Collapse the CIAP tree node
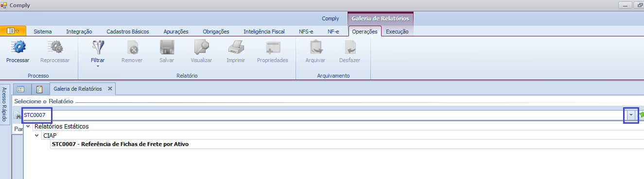Image resolution: width=644 pixels, height=179 pixels. [36, 135]
